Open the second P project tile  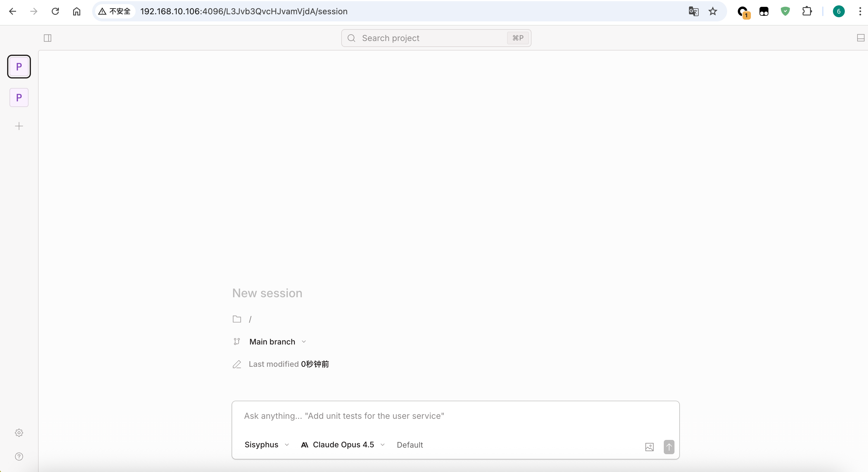(19, 98)
